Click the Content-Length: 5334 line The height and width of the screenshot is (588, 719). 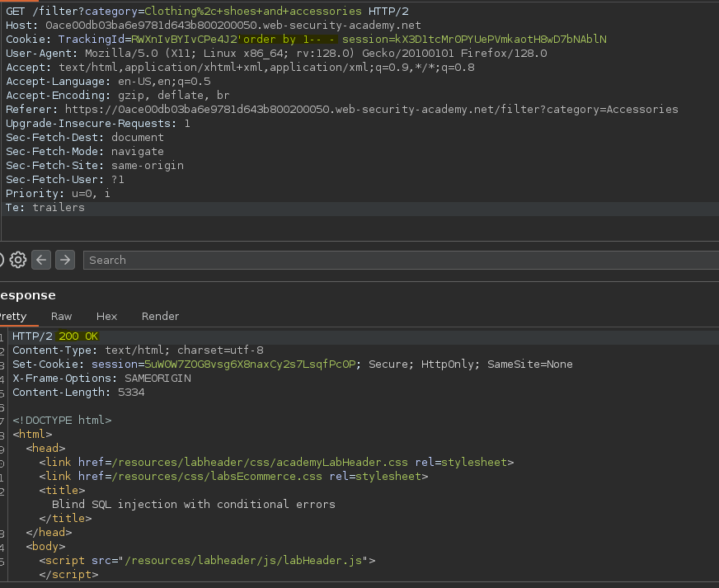point(78,393)
